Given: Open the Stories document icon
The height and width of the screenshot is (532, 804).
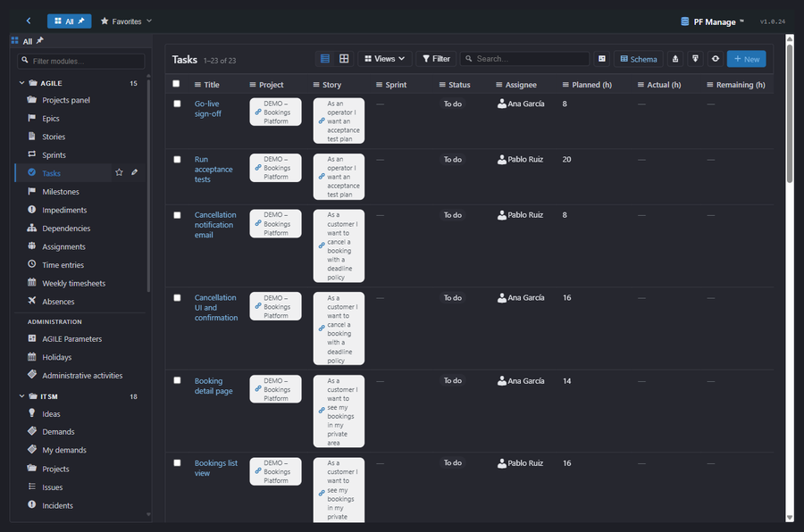Looking at the screenshot, I should point(32,137).
